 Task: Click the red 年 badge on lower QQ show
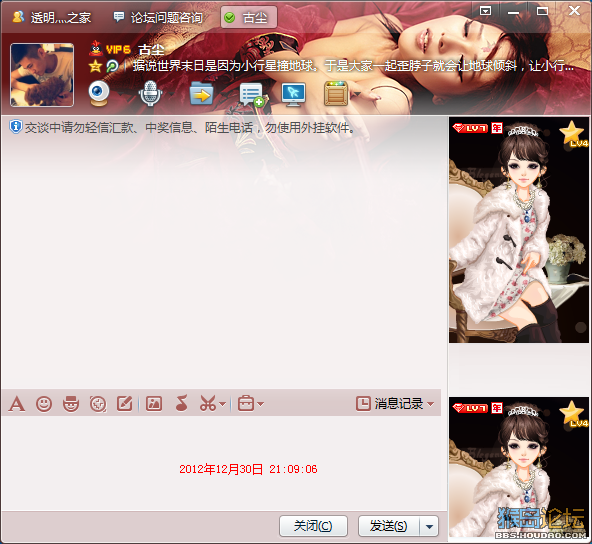click(x=497, y=408)
